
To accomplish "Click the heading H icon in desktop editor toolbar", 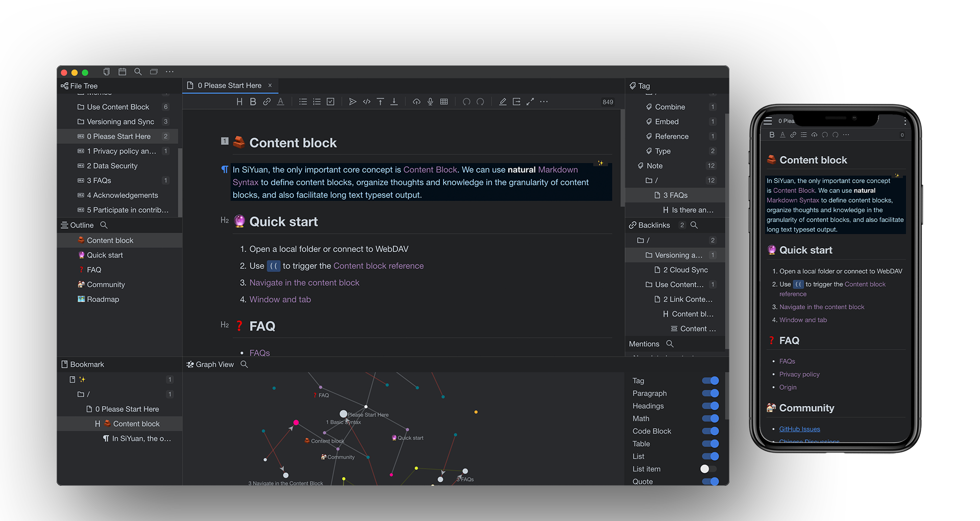I will point(239,102).
